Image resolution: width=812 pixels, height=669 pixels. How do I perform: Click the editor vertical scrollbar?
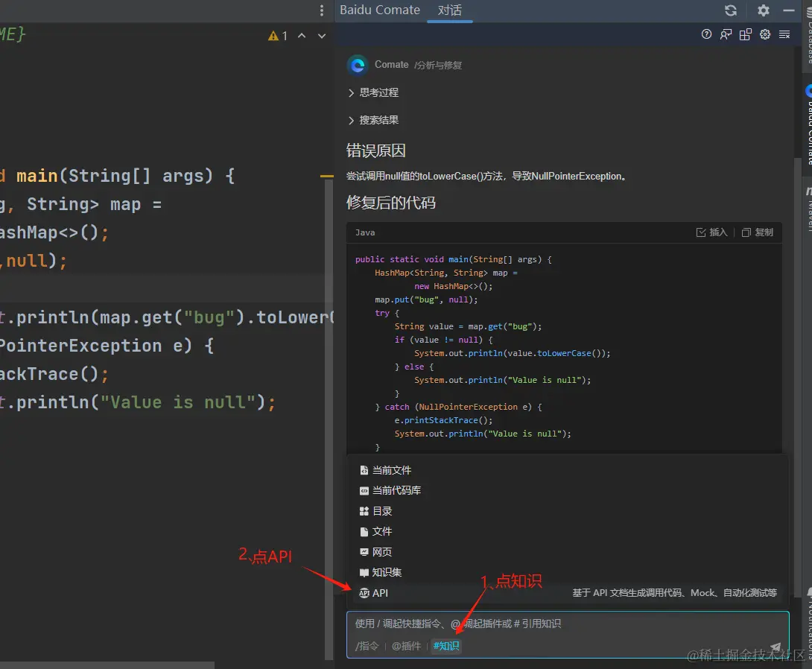pyautogui.click(x=329, y=419)
